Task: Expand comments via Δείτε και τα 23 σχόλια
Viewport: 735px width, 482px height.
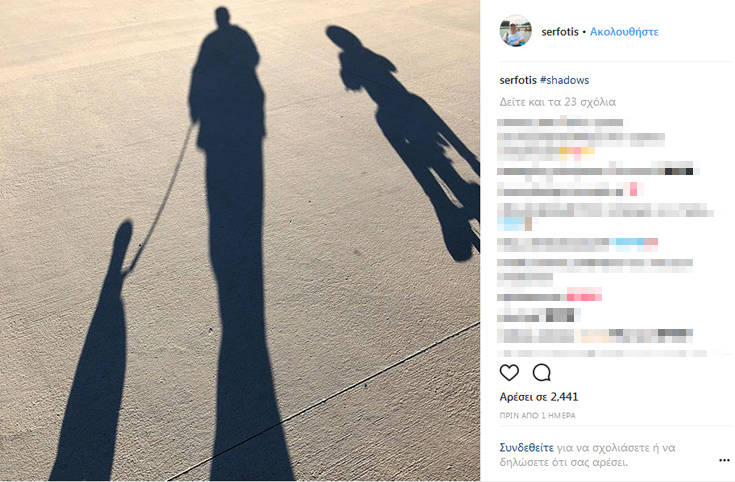Action: [557, 102]
